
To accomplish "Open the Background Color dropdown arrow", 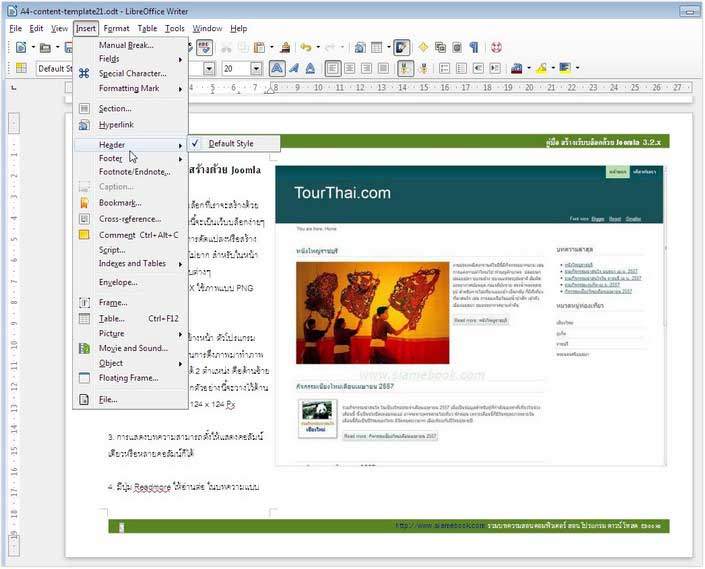I will [577, 68].
